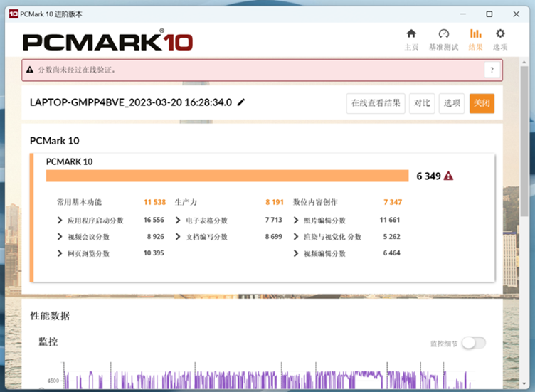535x392 pixels.
Task: Click the pencil icon to rename result
Action: pos(241,102)
